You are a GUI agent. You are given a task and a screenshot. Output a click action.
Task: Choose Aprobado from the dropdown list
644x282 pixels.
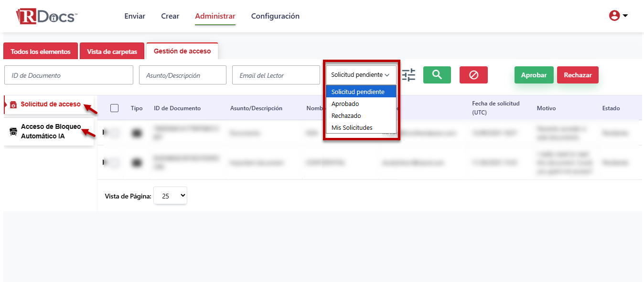point(345,104)
